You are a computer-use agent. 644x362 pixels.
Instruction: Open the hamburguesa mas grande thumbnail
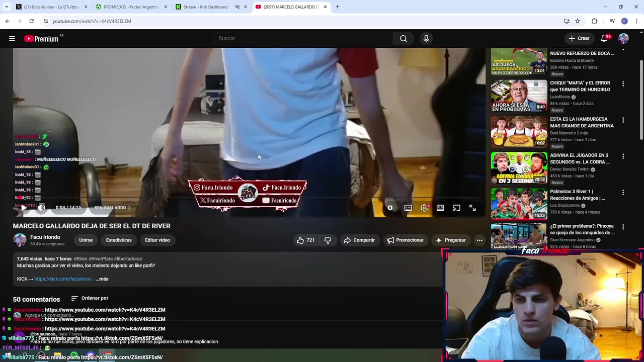519,132
